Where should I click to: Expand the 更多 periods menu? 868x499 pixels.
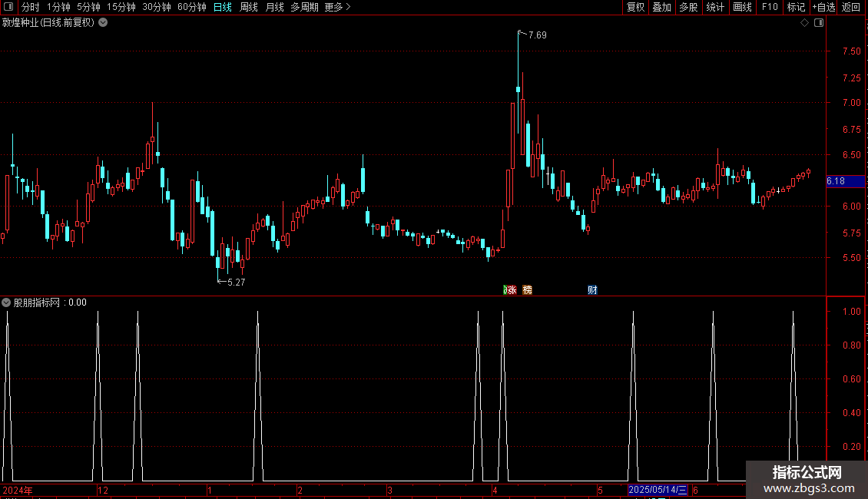337,7
